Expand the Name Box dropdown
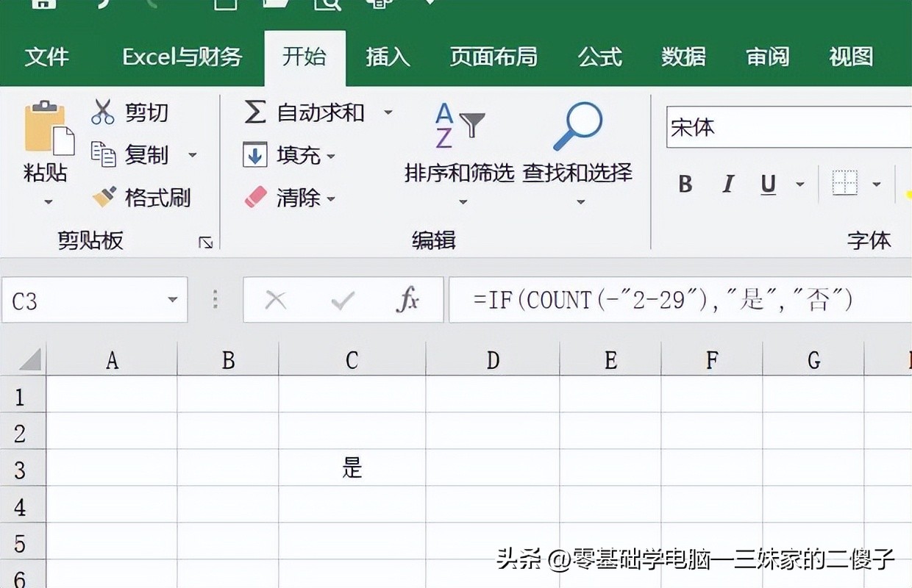The width and height of the screenshot is (912, 588). (173, 300)
